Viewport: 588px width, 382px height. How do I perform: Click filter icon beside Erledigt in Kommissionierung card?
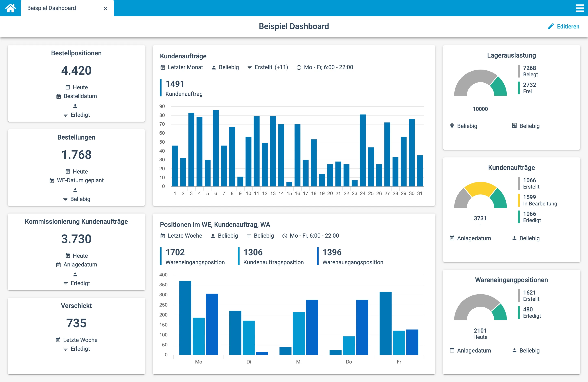[65, 283]
